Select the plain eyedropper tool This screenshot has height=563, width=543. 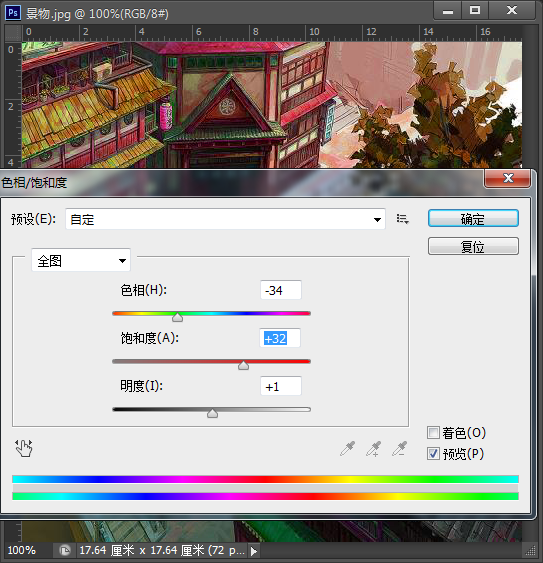(x=348, y=449)
